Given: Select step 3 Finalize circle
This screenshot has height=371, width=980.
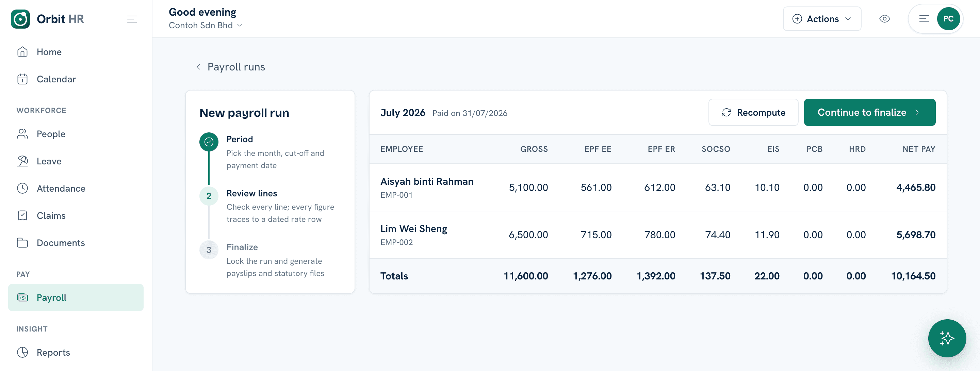Looking at the screenshot, I should pos(209,250).
